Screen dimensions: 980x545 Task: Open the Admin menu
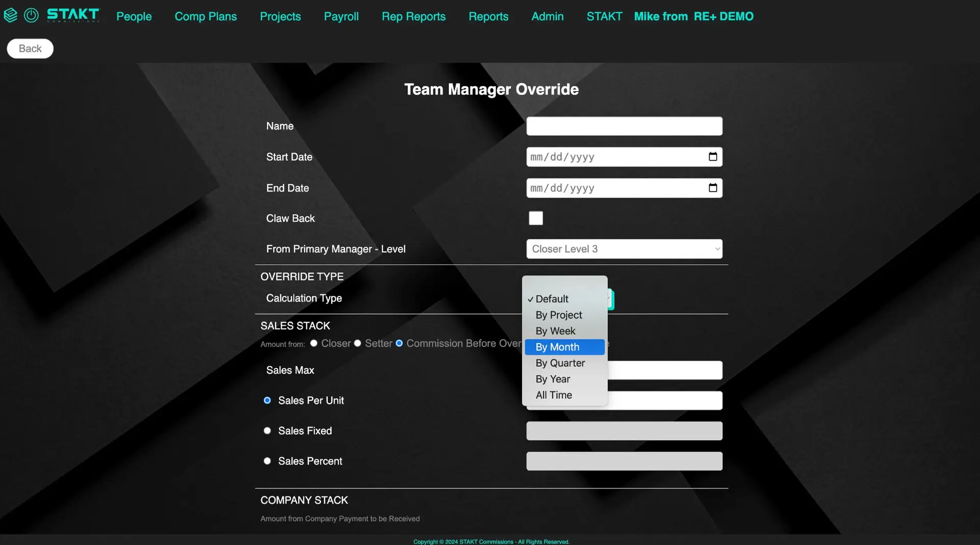[x=547, y=16]
